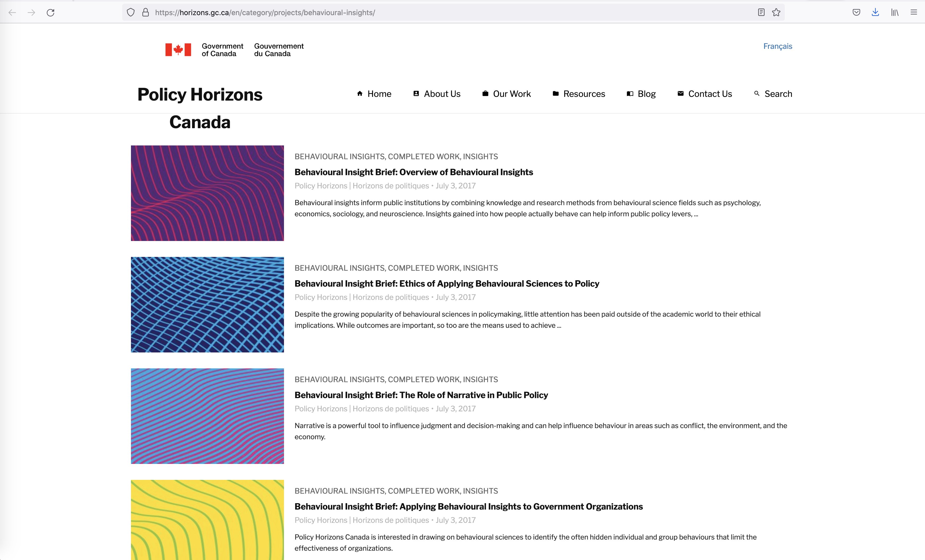Open Overview of Behavioural Insights brief
Viewport: 925px width, 560px height.
[x=413, y=172]
